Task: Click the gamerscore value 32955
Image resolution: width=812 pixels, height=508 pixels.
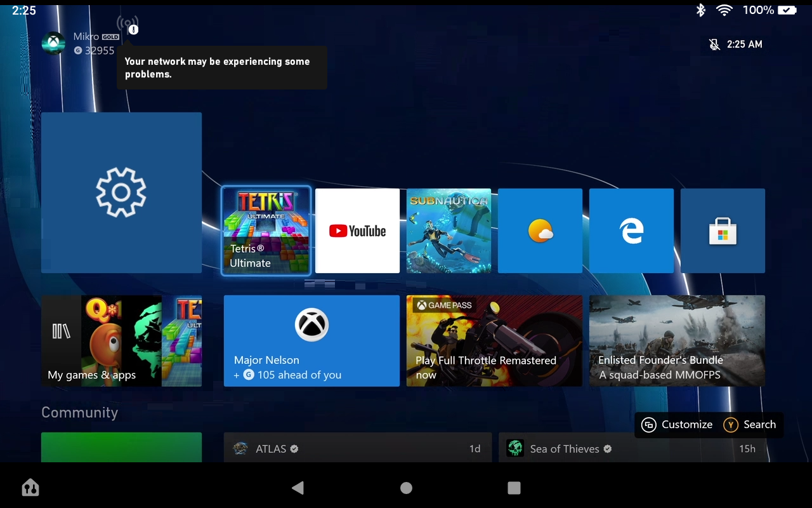Action: [100, 51]
